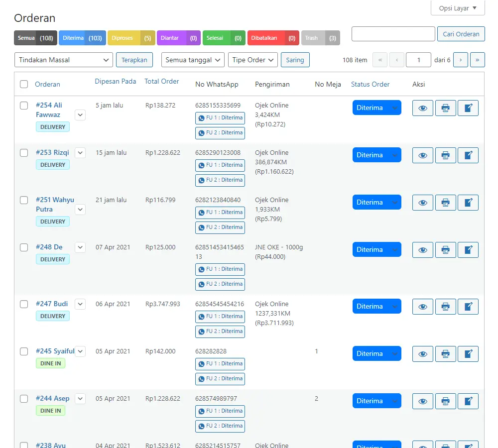Select order #251 Wahyu Putra checkbox
The width and height of the screenshot is (498, 448).
(x=24, y=200)
